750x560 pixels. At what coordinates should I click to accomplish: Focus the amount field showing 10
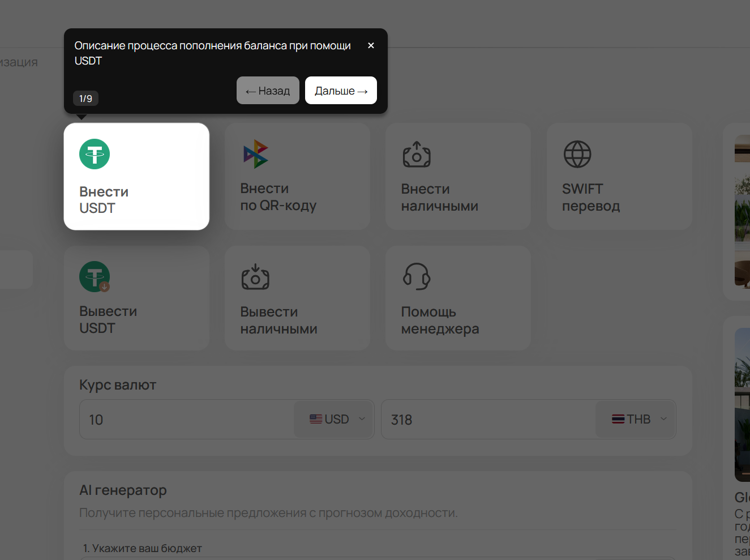[x=187, y=420]
